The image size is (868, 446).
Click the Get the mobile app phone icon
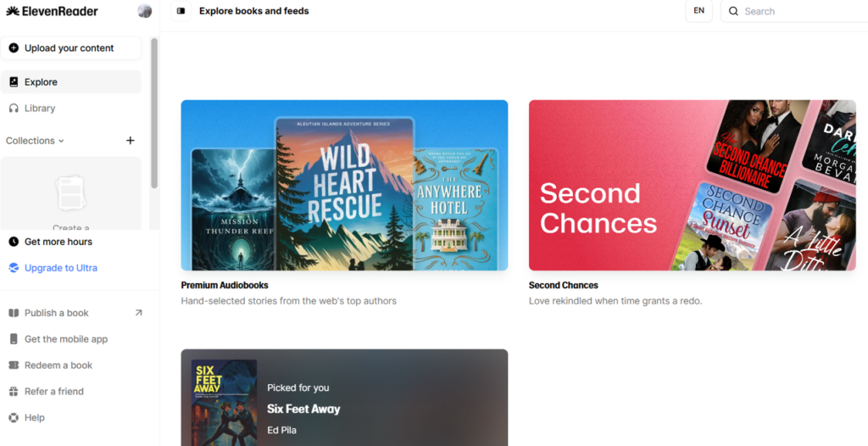pyautogui.click(x=14, y=339)
